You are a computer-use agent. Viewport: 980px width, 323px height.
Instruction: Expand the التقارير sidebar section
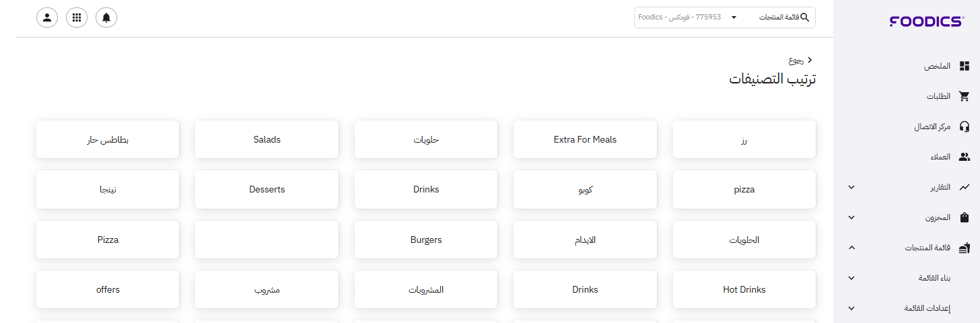click(x=851, y=187)
